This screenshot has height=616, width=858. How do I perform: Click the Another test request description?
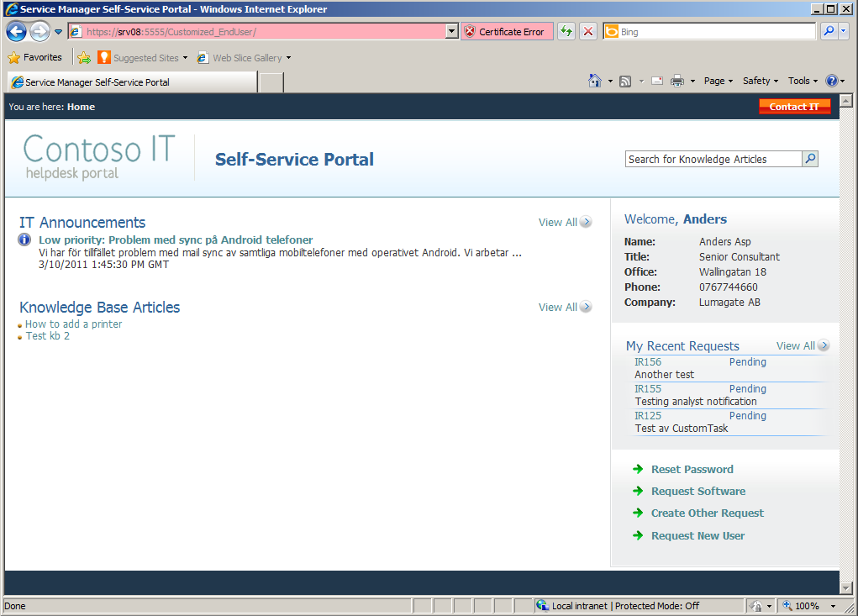[x=664, y=375]
